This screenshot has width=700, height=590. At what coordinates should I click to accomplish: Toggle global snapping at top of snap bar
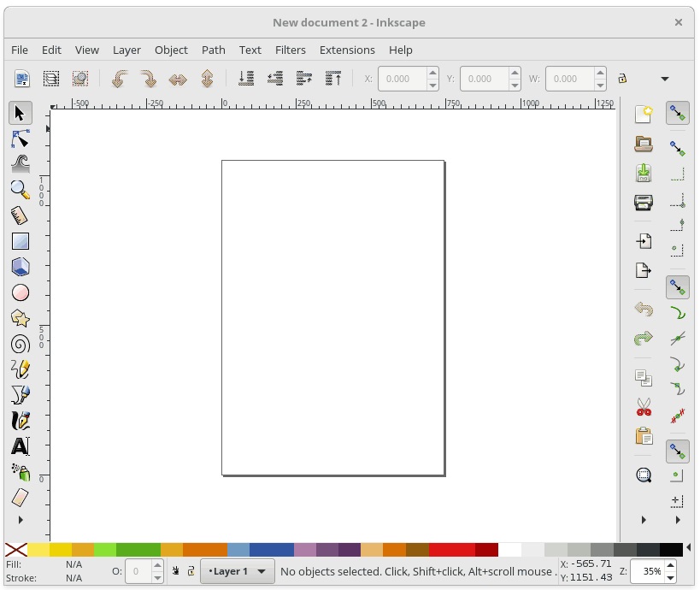click(x=678, y=113)
